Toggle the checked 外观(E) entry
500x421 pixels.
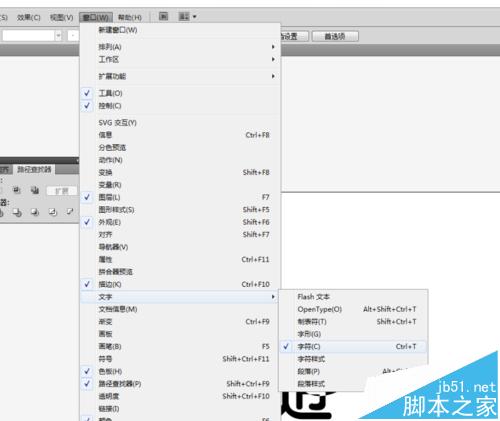pos(180,222)
